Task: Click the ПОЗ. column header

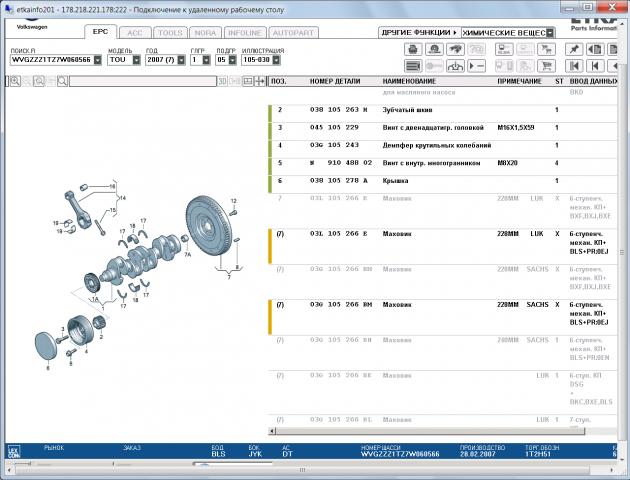Action: coord(279,81)
